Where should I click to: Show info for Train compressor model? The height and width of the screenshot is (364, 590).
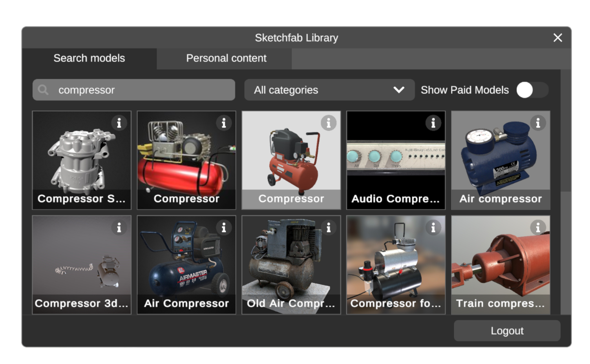click(538, 227)
